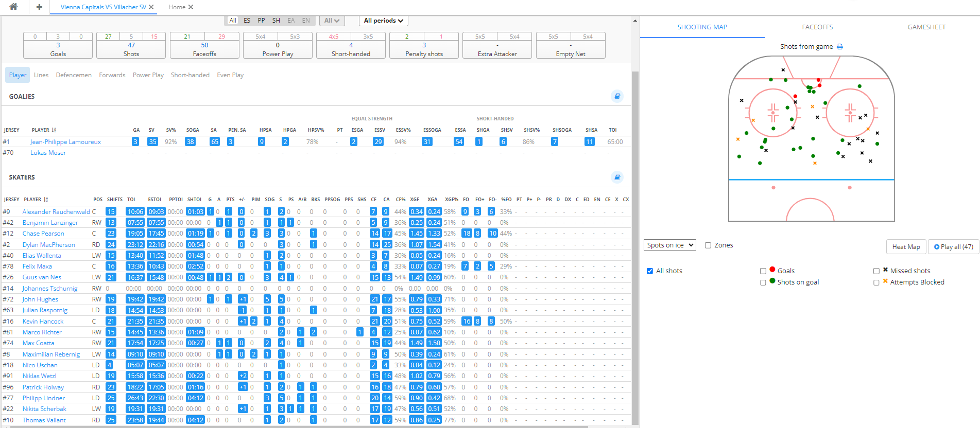The width and height of the screenshot is (980, 428).
Task: Switch to the Faceoffs tab
Action: (x=817, y=27)
